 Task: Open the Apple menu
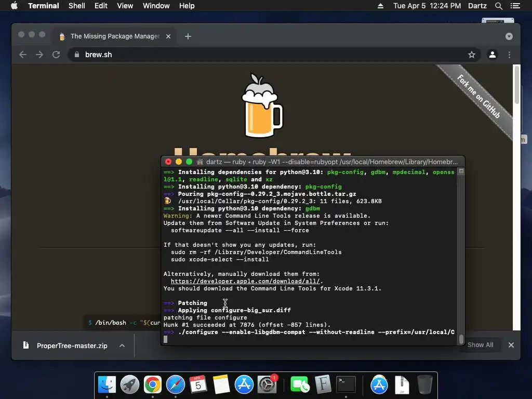(14, 6)
